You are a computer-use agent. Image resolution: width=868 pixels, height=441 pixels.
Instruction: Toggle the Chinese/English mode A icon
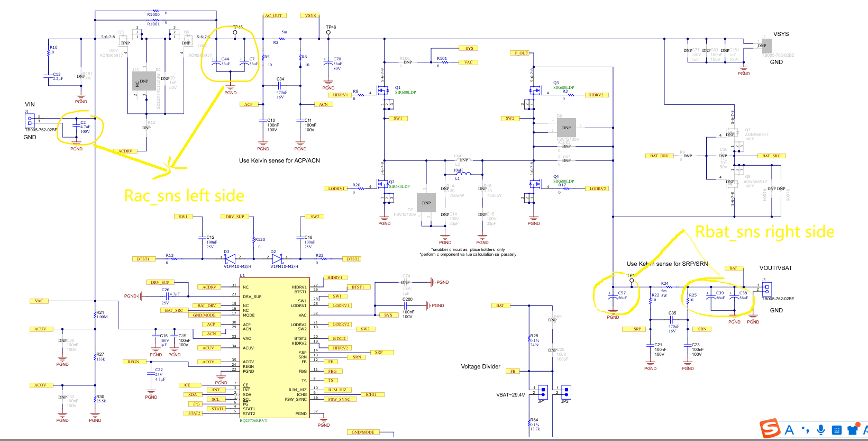790,430
